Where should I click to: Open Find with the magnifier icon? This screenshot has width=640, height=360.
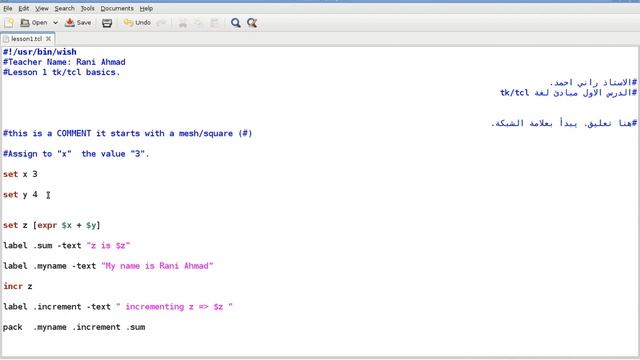(x=236, y=23)
